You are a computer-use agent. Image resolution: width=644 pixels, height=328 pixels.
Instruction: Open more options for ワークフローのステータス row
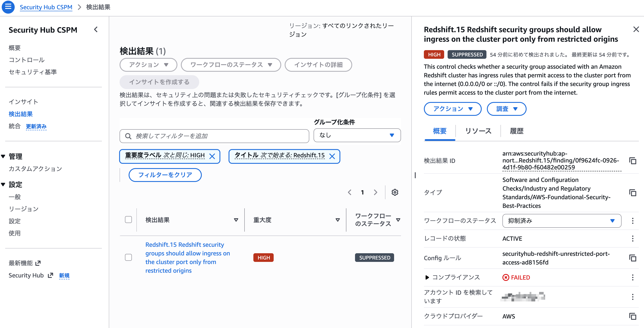[x=633, y=221]
